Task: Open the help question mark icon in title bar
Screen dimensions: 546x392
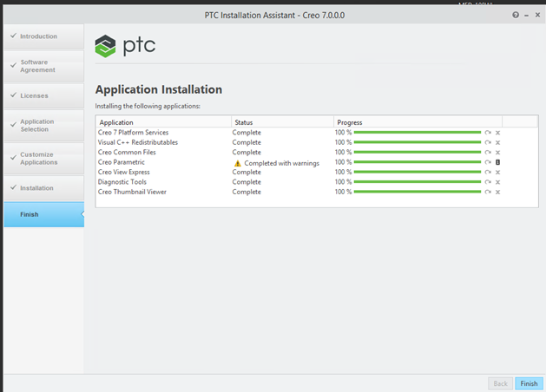Action: click(516, 15)
